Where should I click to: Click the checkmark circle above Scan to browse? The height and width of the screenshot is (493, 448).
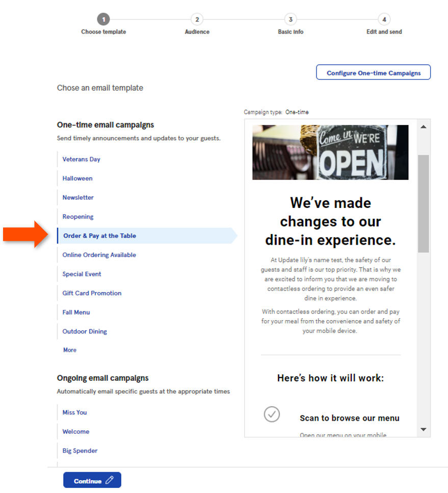(272, 414)
